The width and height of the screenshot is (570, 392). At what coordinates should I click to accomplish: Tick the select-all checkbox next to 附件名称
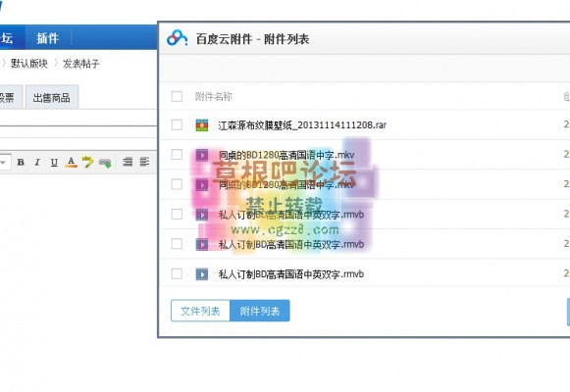tap(177, 96)
